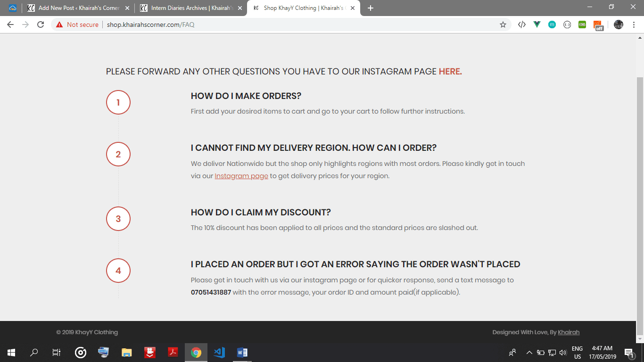Bookmark this page with the star icon
The image size is (644, 362).
pyautogui.click(x=503, y=25)
